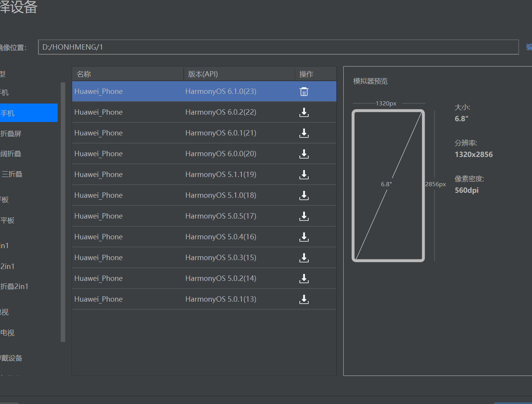Click the 560dpi pixel density value
Image resolution: width=532 pixels, height=404 pixels.
pos(467,190)
